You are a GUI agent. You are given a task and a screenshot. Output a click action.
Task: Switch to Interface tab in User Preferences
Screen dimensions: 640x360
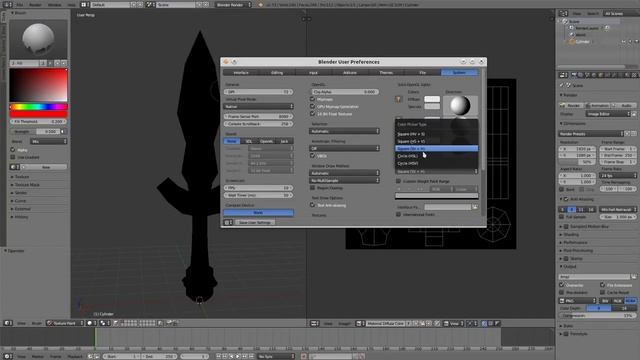[x=241, y=73]
